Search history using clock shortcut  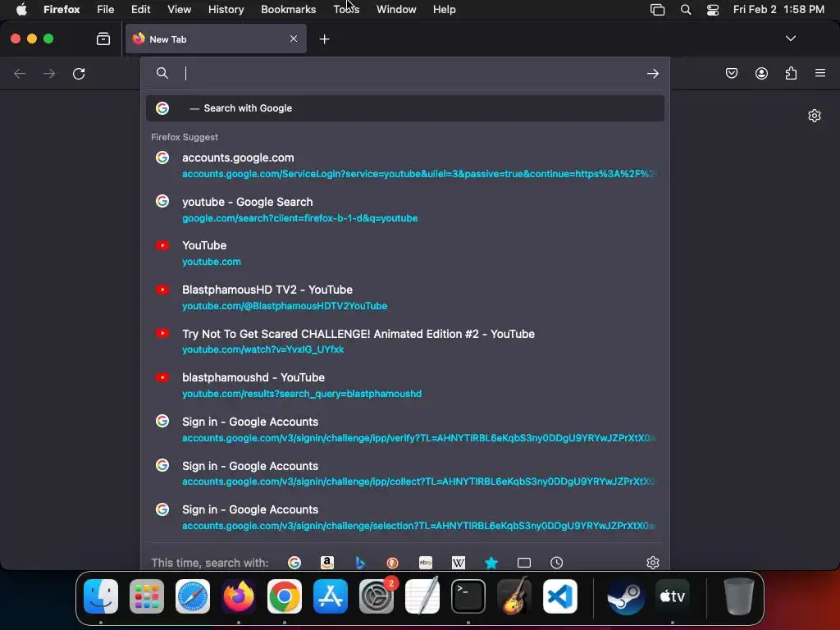(x=557, y=563)
